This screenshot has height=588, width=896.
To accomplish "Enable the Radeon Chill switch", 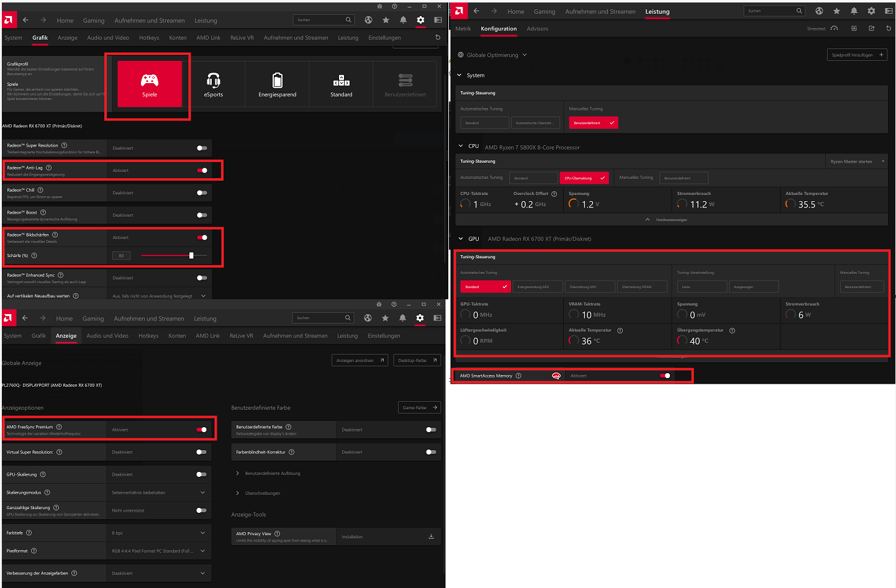I will (202, 192).
